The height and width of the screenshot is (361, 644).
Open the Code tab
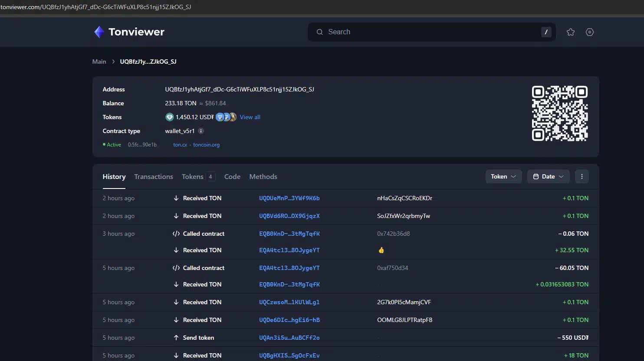(232, 176)
